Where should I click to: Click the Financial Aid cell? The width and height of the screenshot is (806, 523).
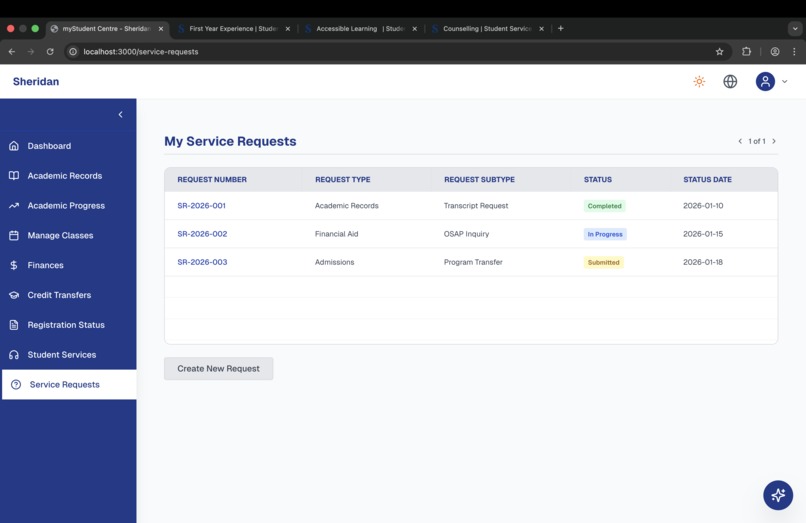(x=336, y=234)
